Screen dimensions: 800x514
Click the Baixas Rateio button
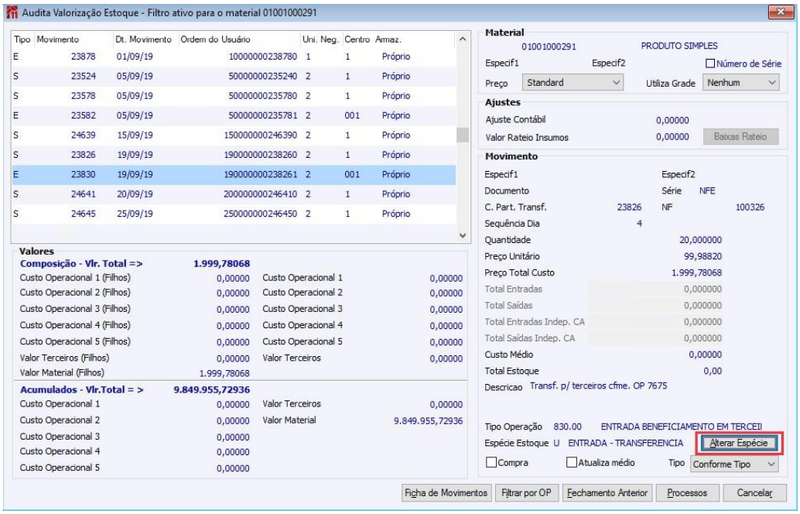pos(741,137)
